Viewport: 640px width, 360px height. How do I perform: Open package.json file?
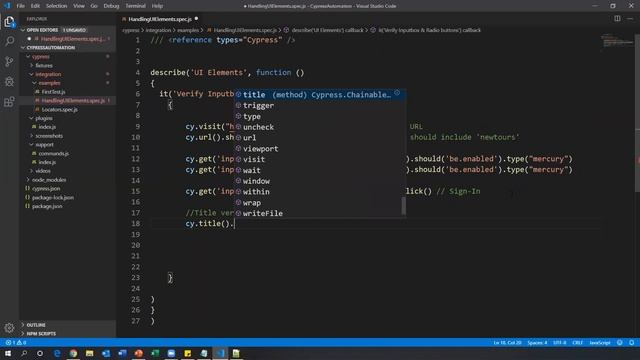tap(47, 206)
